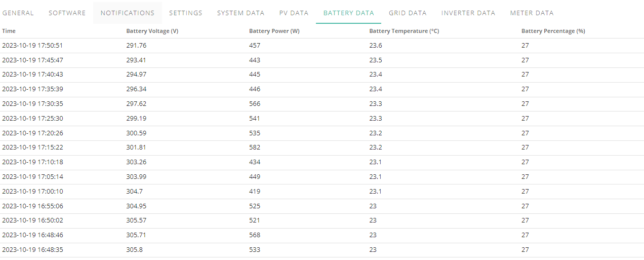644x260 pixels.
Task: Click the 582 battery power value
Action: (255, 147)
